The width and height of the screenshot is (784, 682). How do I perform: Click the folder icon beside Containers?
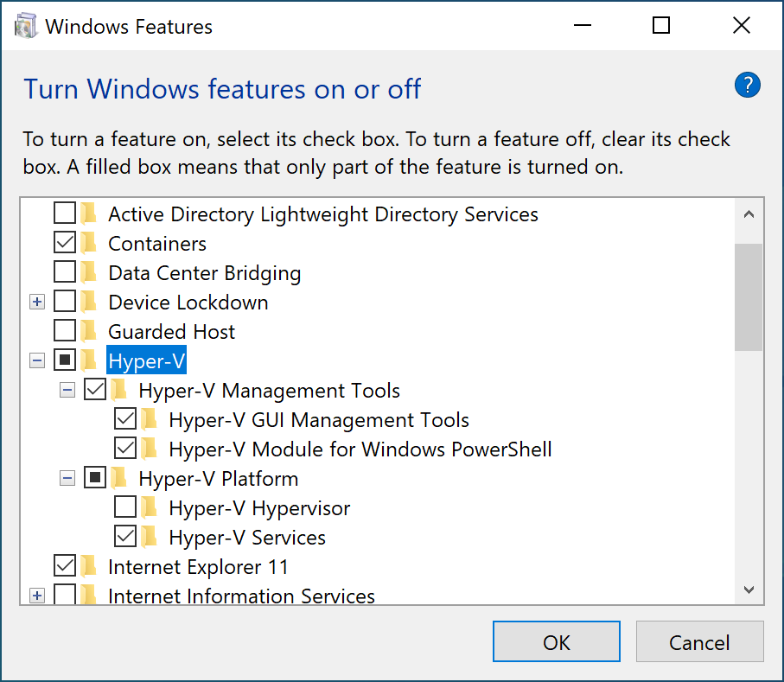(89, 244)
